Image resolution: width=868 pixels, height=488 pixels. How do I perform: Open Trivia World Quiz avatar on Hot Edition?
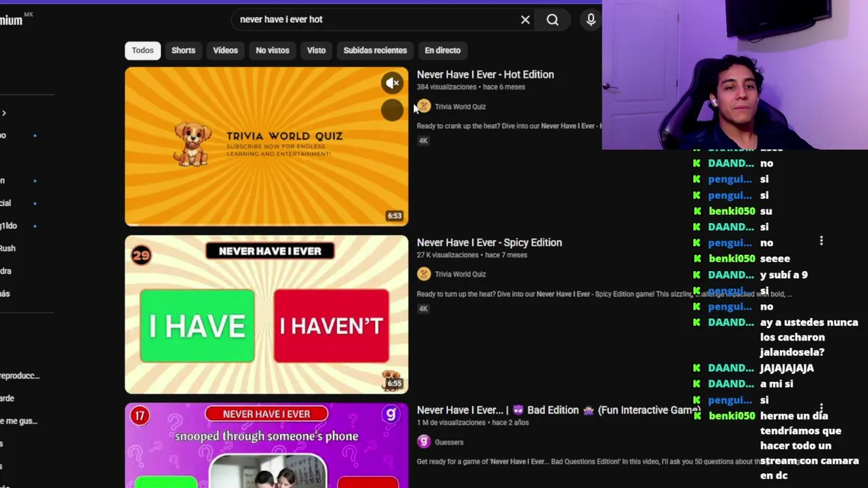(x=424, y=106)
